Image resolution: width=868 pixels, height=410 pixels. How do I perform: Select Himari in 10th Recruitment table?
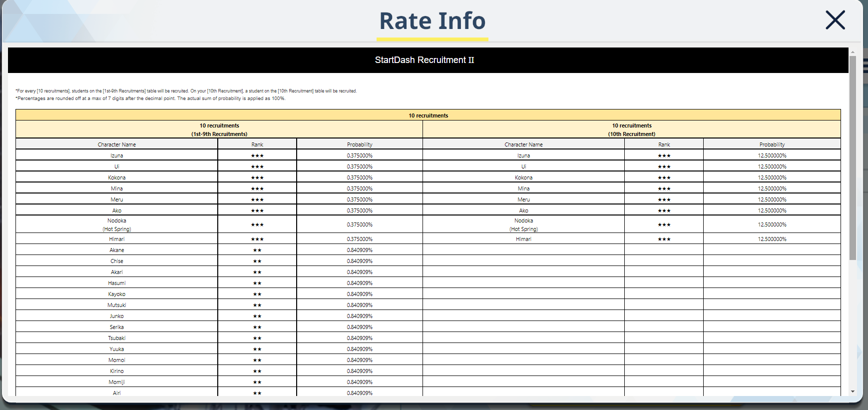coord(523,239)
